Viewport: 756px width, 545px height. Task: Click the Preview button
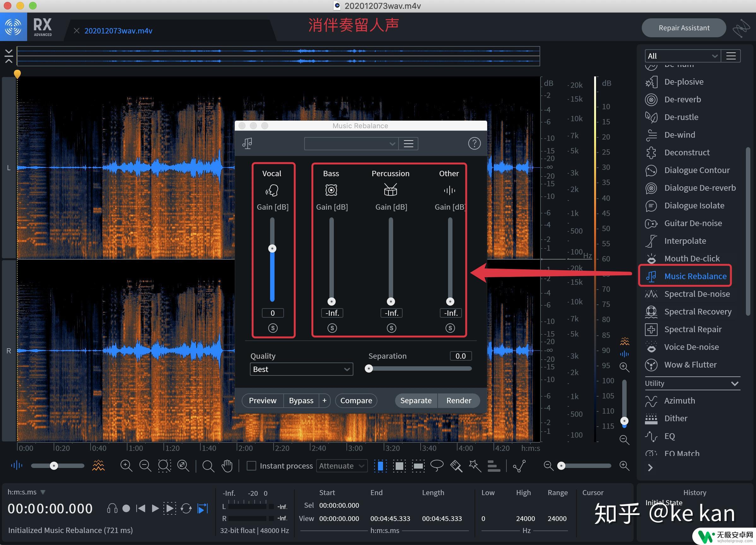click(263, 400)
